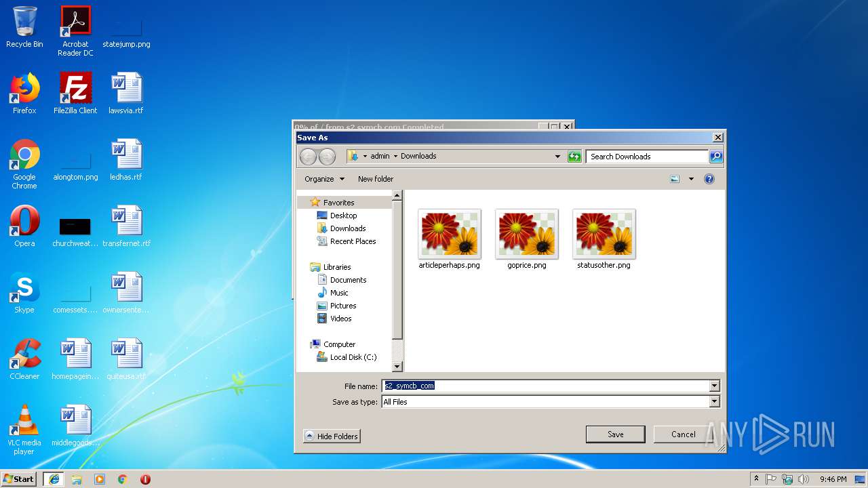This screenshot has height=488, width=868.
Task: Click the Back navigation arrow in Save As
Action: (x=308, y=157)
